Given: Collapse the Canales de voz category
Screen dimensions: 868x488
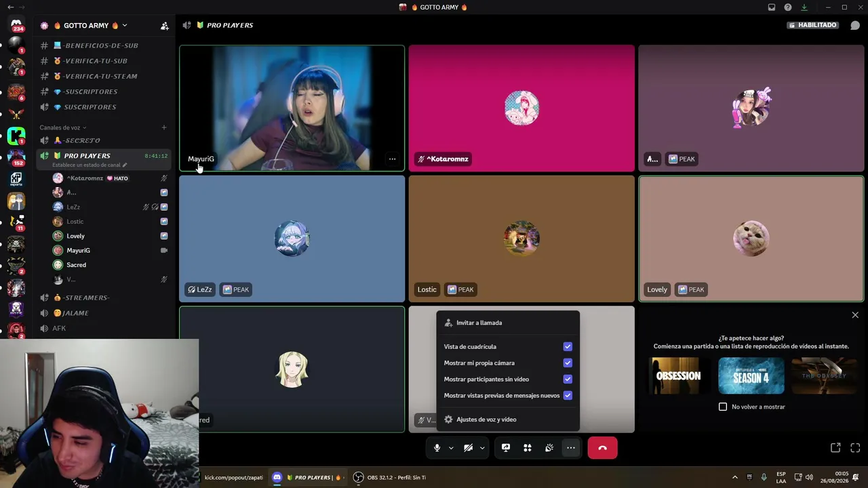Looking at the screenshot, I should pyautogui.click(x=62, y=127).
